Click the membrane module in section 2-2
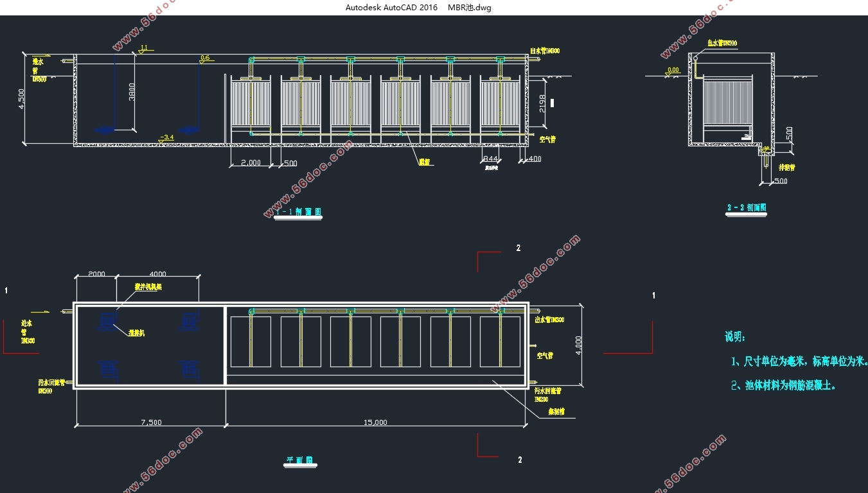 727,102
